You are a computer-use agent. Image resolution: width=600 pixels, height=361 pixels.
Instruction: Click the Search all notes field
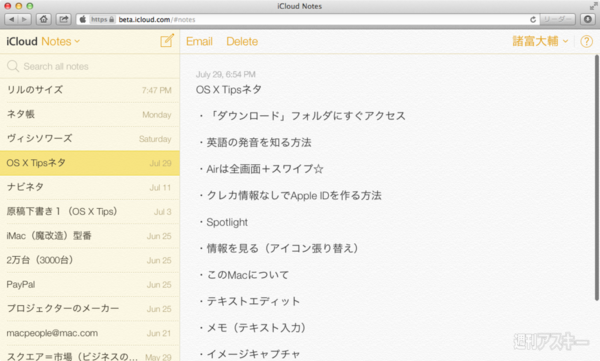(90, 67)
